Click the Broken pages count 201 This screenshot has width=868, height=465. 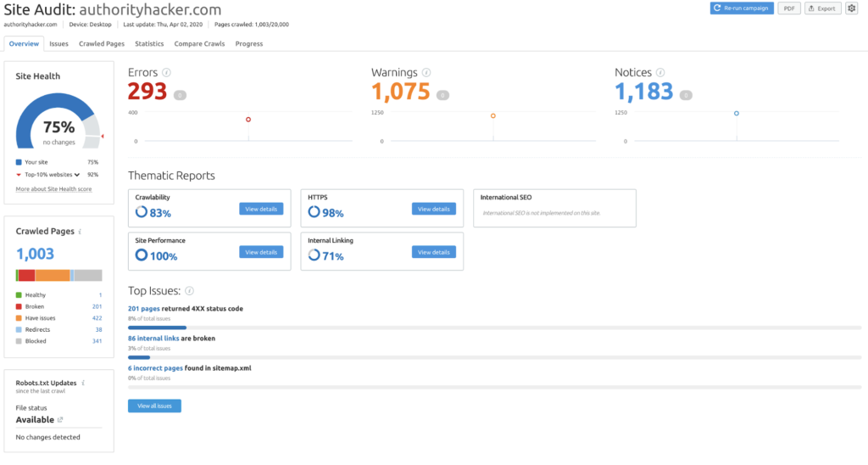pyautogui.click(x=97, y=306)
